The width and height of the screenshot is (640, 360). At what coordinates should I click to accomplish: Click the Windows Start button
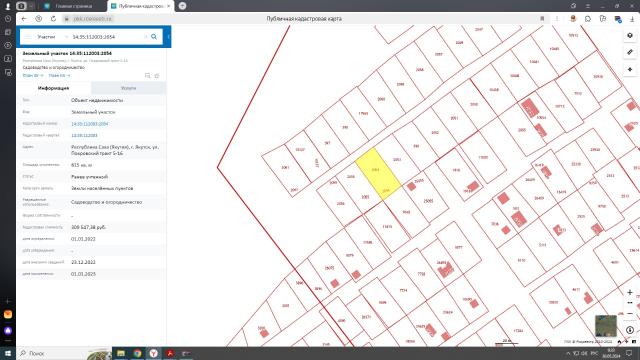[8, 353]
